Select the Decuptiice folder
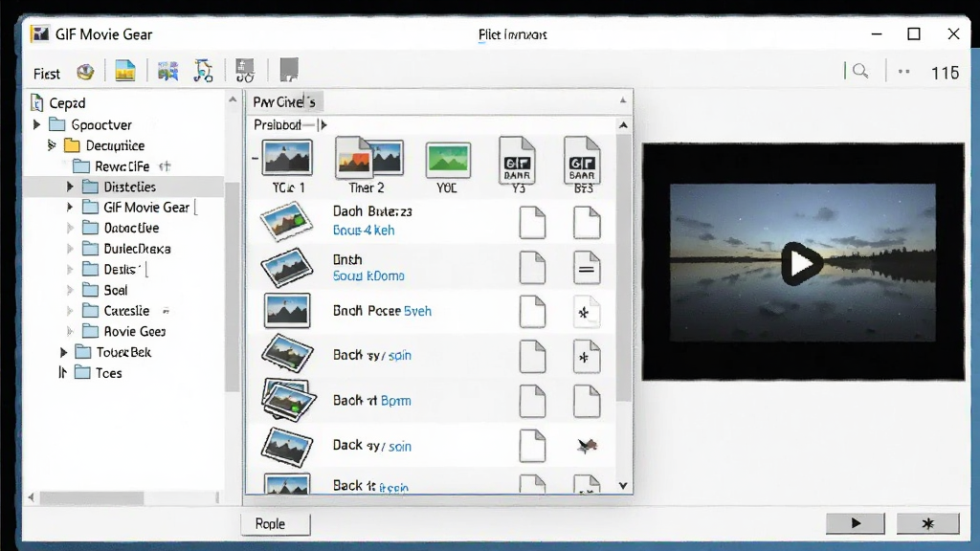980x551 pixels. pyautogui.click(x=104, y=145)
